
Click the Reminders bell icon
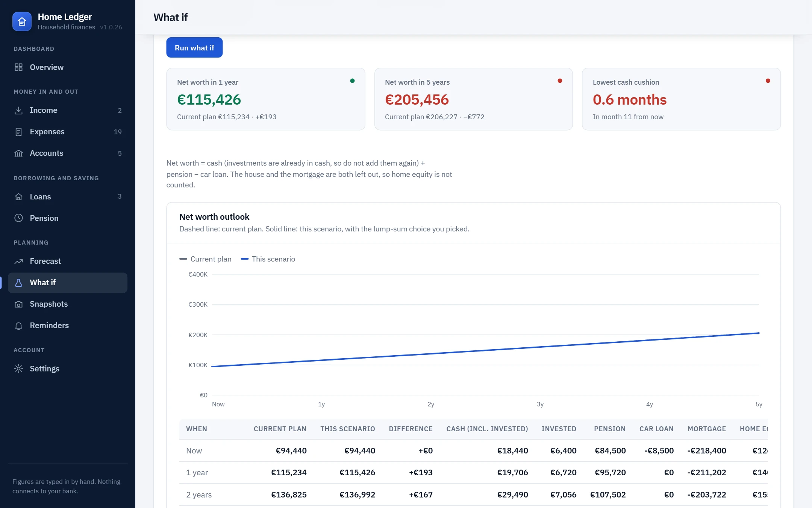18,325
